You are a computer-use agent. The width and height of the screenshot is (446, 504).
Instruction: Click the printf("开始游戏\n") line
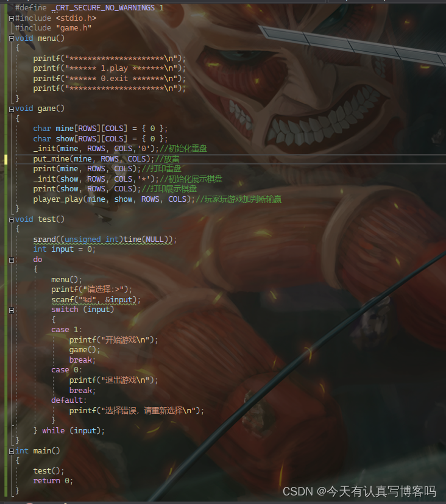tap(113, 340)
